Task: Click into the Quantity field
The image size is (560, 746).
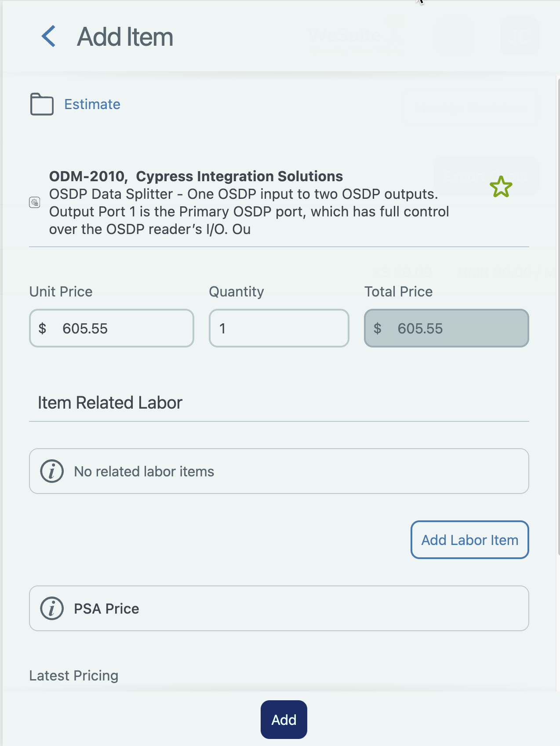Action: point(279,328)
